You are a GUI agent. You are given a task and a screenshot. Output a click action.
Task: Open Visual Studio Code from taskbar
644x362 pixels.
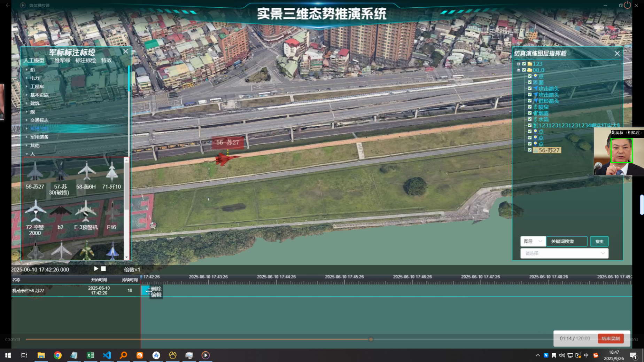(107, 355)
